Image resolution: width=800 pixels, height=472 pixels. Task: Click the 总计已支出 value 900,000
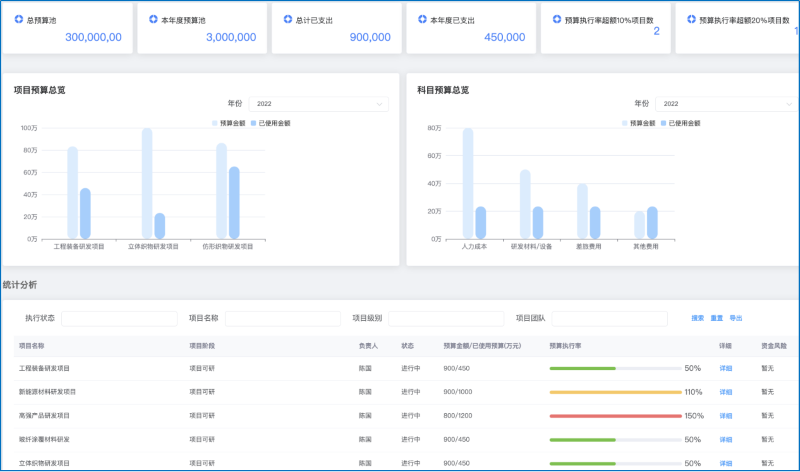click(370, 37)
